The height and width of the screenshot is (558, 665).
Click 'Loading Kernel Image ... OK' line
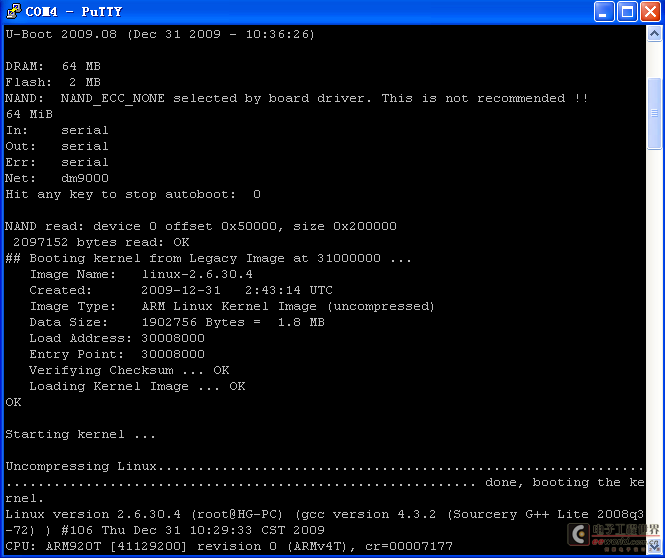[x=137, y=386]
